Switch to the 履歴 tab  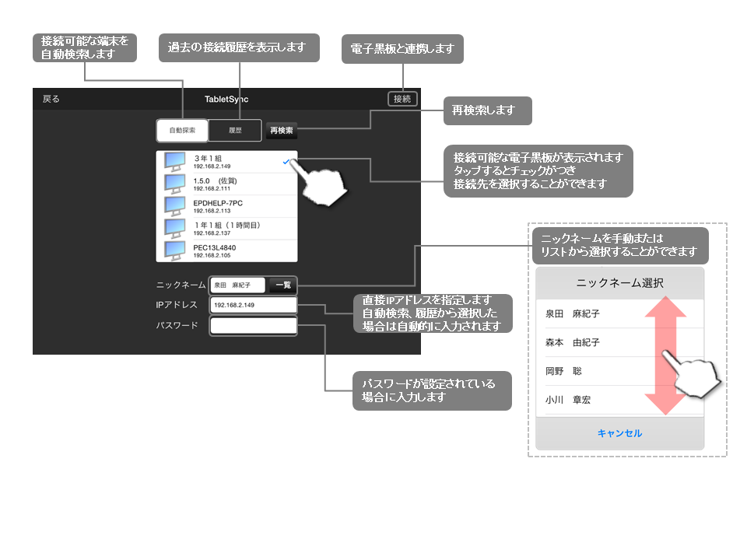click(235, 130)
